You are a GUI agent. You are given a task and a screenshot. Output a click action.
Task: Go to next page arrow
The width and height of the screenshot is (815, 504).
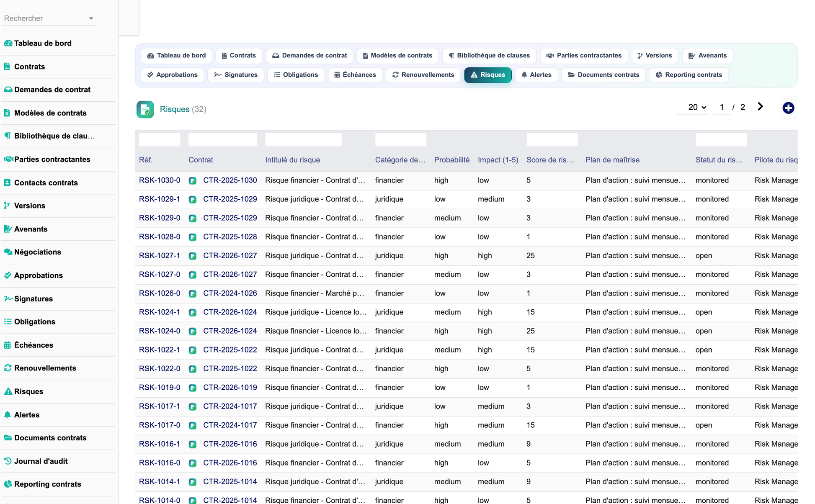(x=760, y=107)
